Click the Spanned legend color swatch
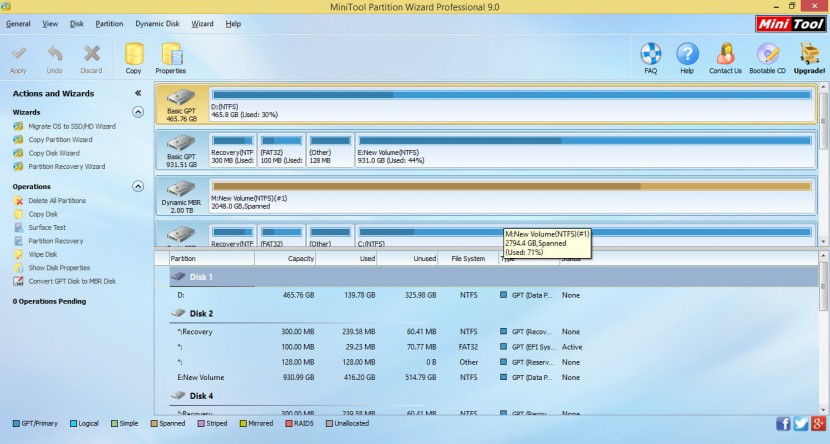The image size is (830, 444). tap(154, 423)
